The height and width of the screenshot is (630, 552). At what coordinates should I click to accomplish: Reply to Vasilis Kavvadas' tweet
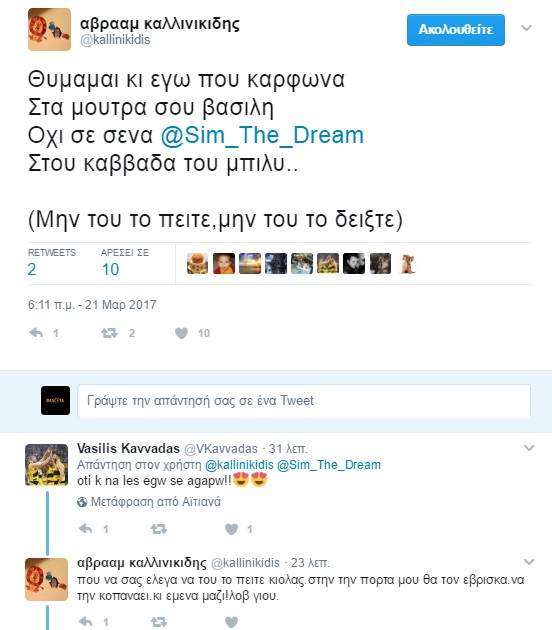85,529
